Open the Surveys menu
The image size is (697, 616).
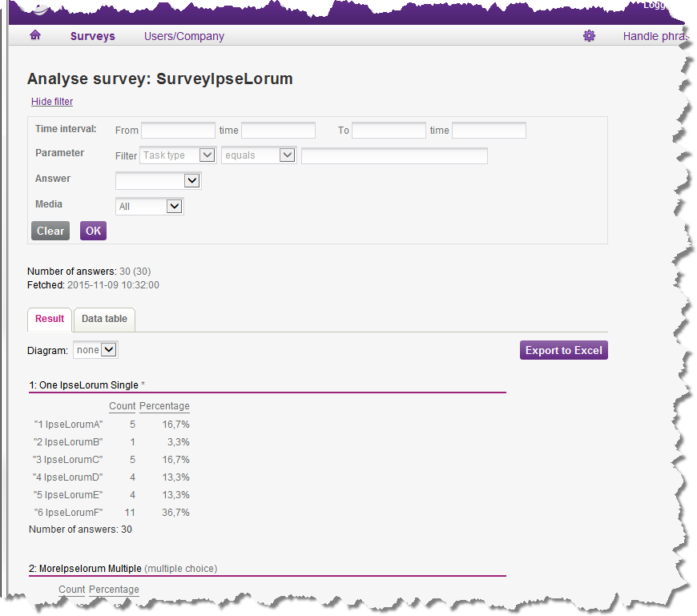pos(92,36)
